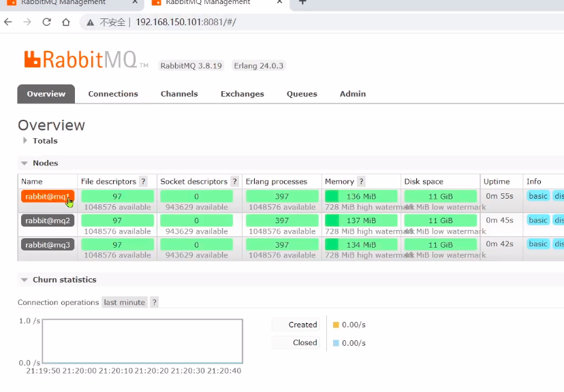Click the Connection operations chart area
Image resolution: width=564 pixels, height=392 pixels.
pyautogui.click(x=142, y=341)
